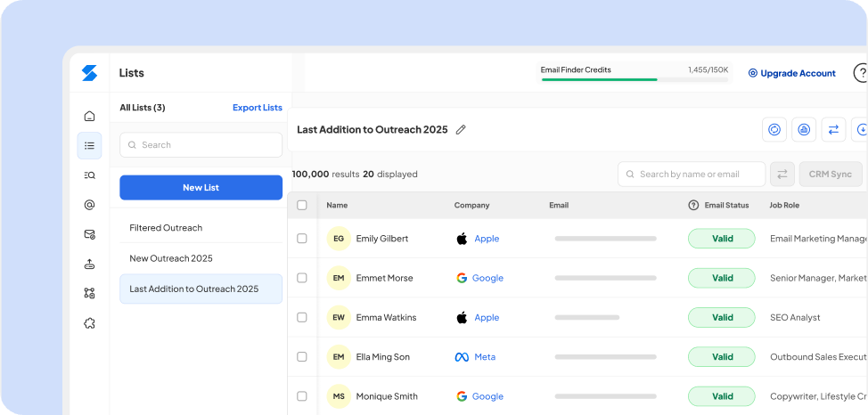The height and width of the screenshot is (415, 868).
Task: Click the Export Lists link
Action: pyautogui.click(x=257, y=108)
